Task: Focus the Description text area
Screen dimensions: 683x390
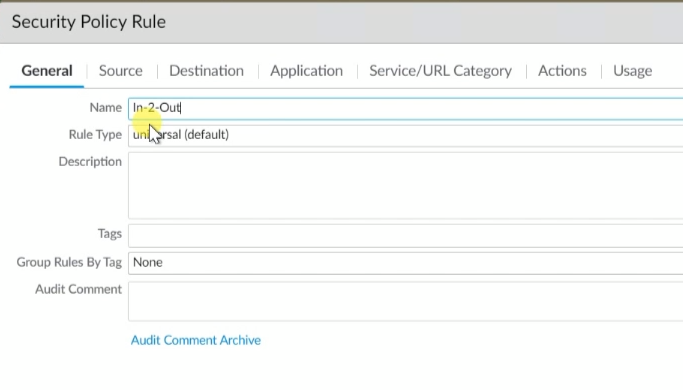Action: [x=406, y=185]
